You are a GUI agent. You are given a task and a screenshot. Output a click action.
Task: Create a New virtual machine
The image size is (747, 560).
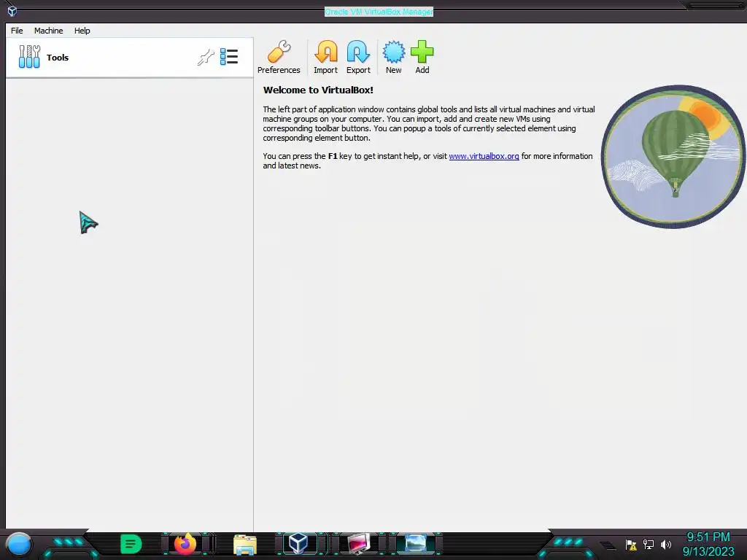393,52
